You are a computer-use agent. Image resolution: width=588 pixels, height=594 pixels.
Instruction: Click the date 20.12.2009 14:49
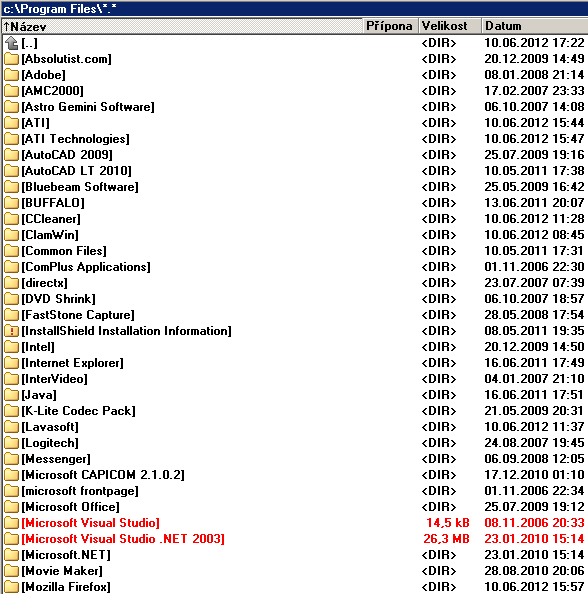click(x=535, y=59)
